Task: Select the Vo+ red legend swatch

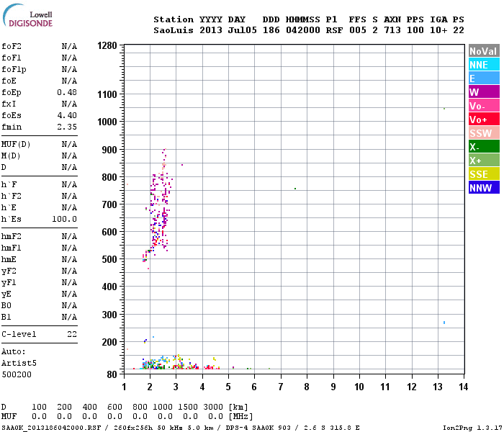Action: point(484,120)
